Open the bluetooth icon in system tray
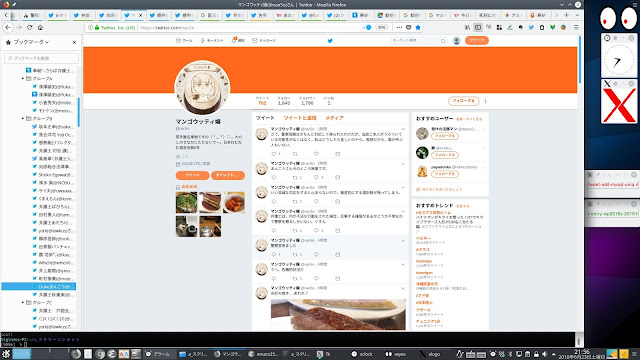 [x=510, y=354]
